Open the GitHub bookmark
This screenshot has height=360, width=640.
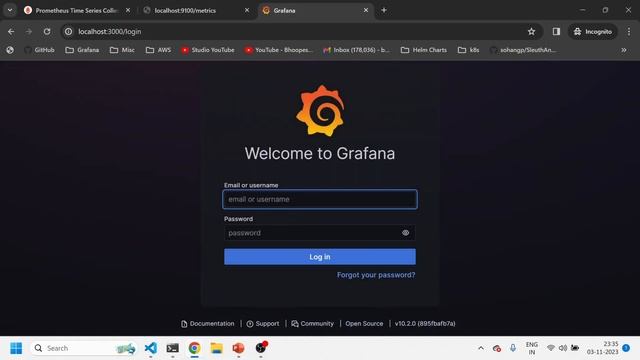[x=39, y=50]
